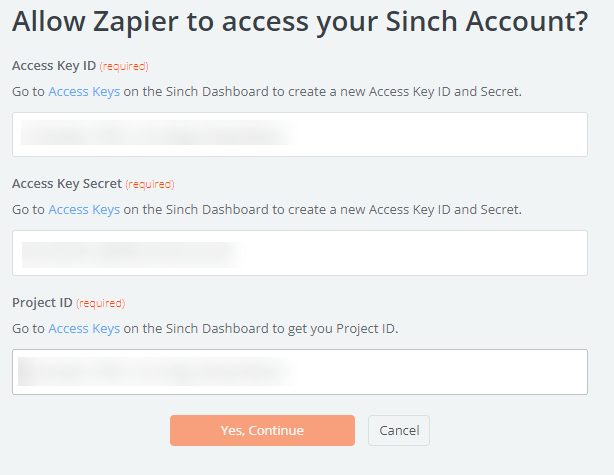Open Access Keys link under Access Key ID
Viewport: 614px width, 475px height.
click(84, 92)
